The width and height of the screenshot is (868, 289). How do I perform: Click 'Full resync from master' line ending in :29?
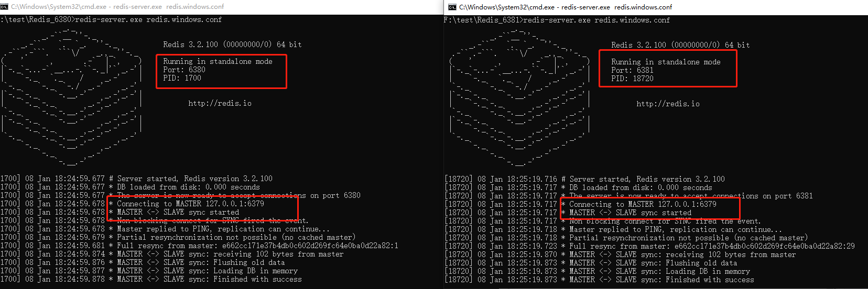(650, 247)
